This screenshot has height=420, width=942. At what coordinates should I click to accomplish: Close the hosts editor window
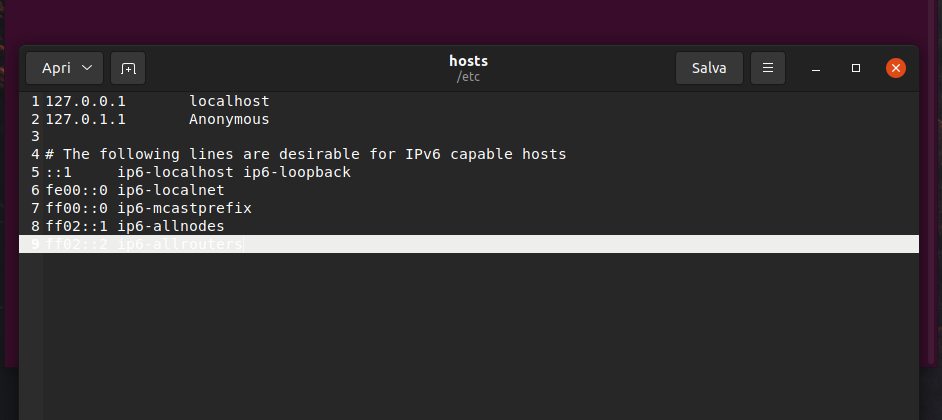[x=896, y=69]
